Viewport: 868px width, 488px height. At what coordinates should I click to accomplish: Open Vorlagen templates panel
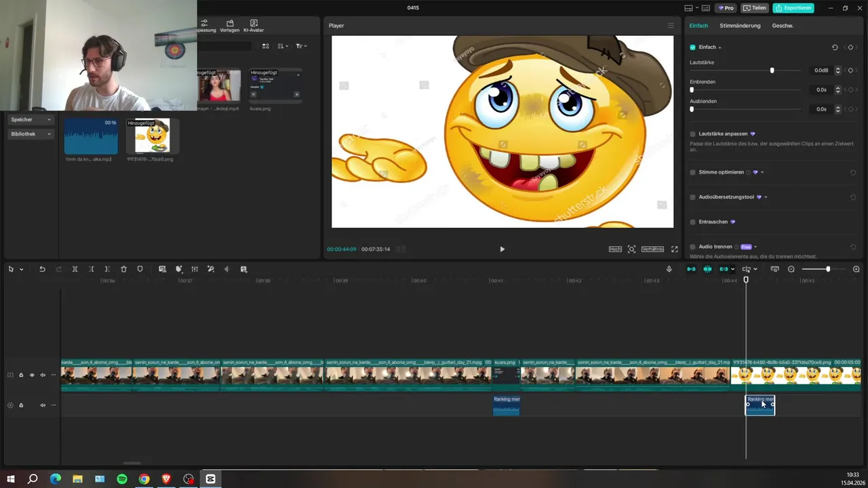click(x=230, y=26)
